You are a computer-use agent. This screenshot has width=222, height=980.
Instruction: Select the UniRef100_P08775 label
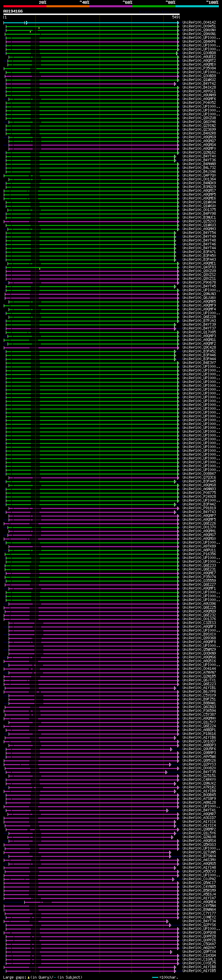[199, 493]
